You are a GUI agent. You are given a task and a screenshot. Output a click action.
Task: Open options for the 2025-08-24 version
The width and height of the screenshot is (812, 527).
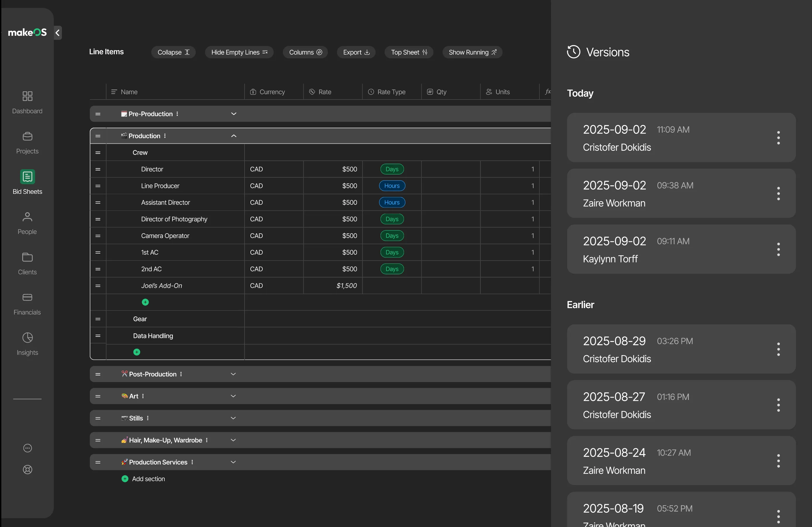778,461
